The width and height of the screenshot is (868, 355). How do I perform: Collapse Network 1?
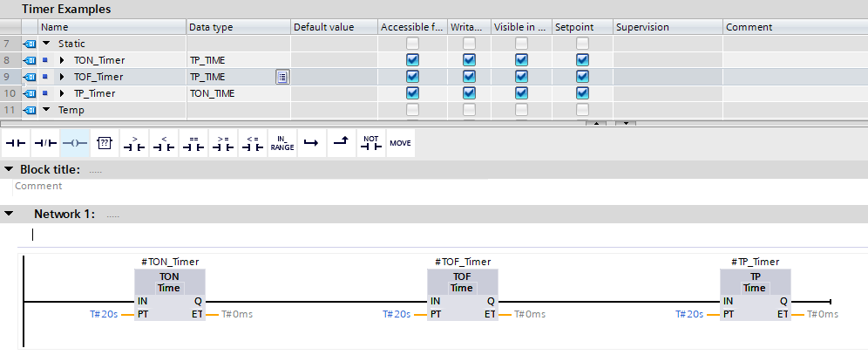[x=9, y=214]
